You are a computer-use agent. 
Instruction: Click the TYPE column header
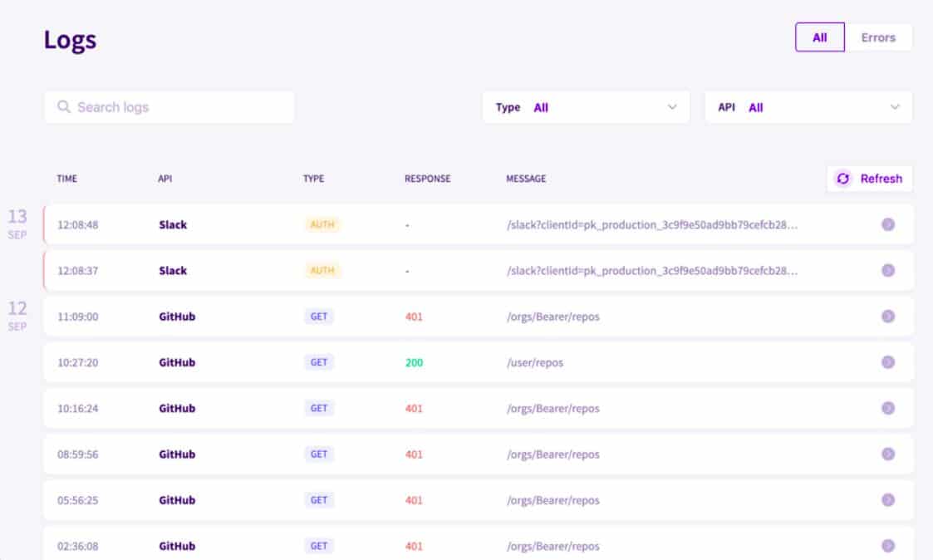(313, 179)
